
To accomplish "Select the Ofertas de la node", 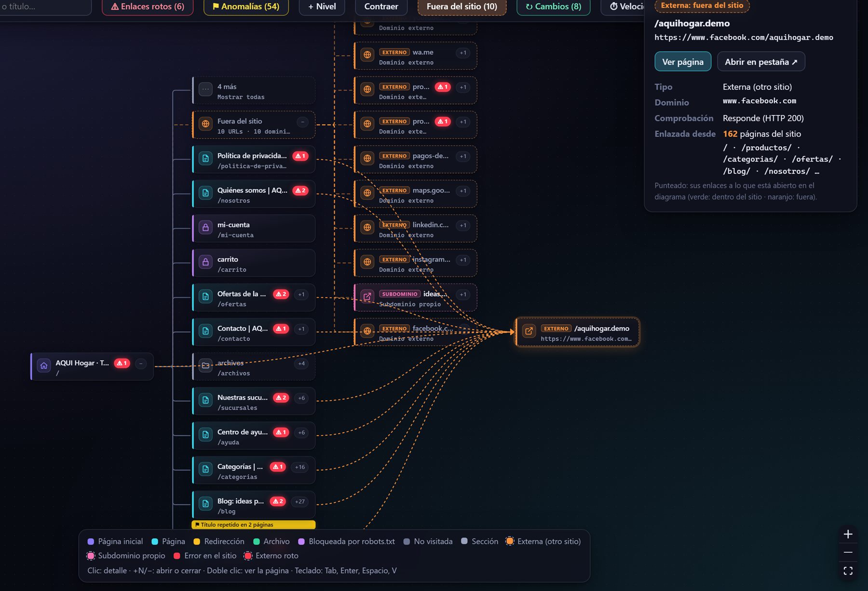I will (254, 298).
